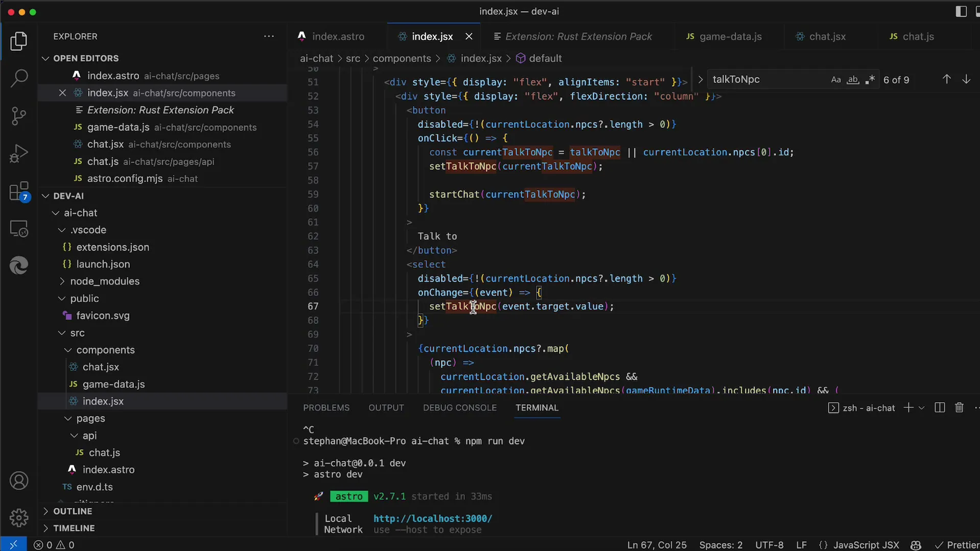The height and width of the screenshot is (551, 980).
Task: Click Ln 67, Col 25 position indicator
Action: click(657, 545)
